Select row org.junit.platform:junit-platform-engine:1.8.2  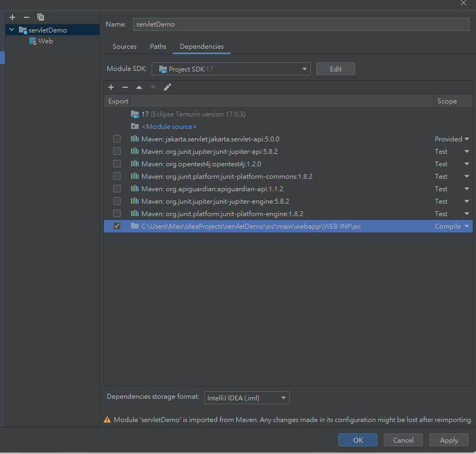288,214
